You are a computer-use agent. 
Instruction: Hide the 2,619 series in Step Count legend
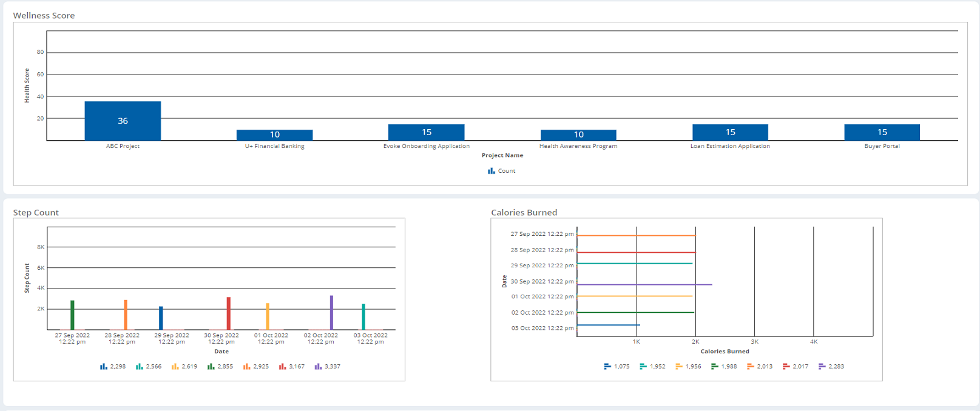pyautogui.click(x=184, y=367)
